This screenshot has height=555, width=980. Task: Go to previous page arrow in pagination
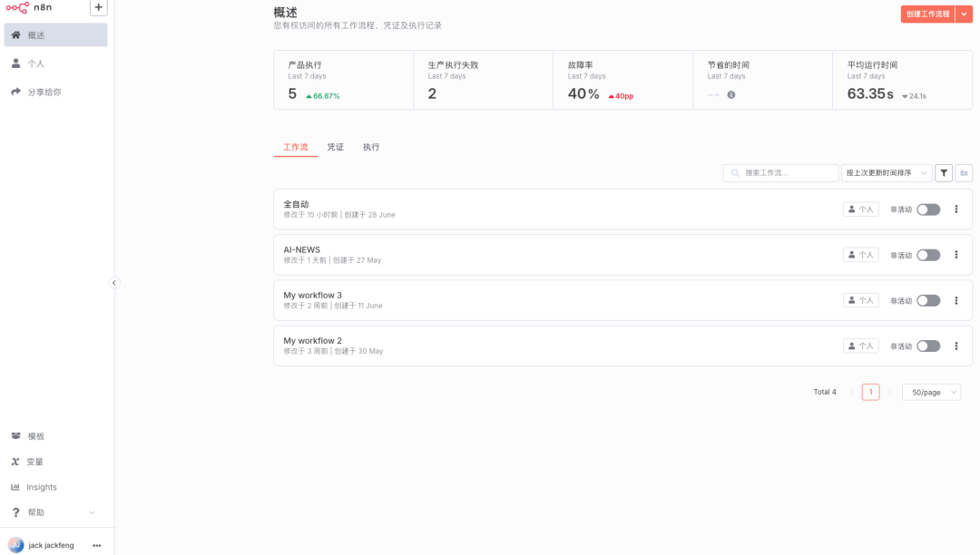click(x=851, y=392)
